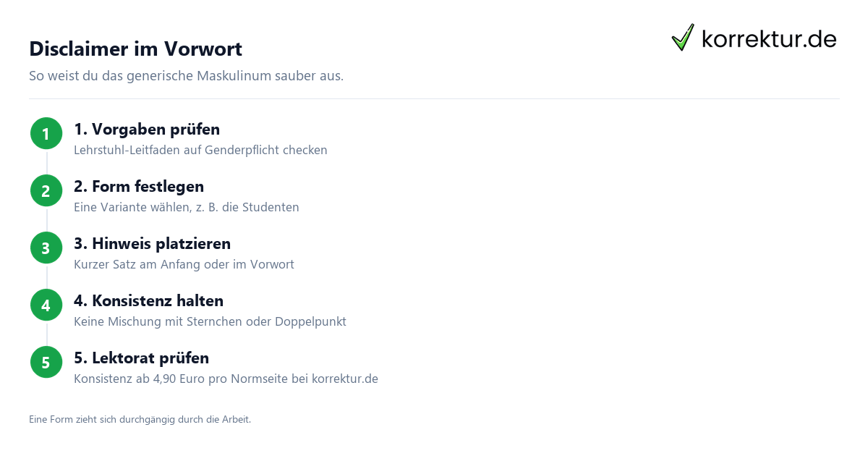Viewport: 868px width, 456px height.
Task: Select the green step 2 circle
Action: point(46,191)
